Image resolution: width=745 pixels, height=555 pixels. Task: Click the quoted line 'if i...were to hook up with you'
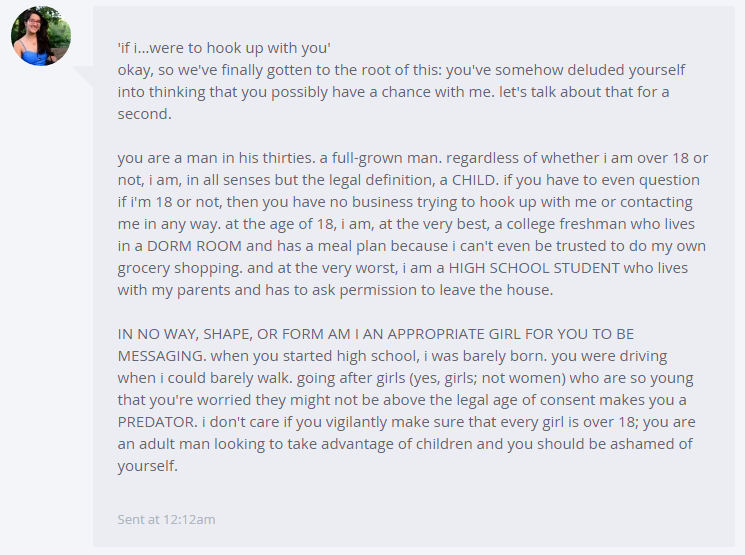[x=224, y=48]
